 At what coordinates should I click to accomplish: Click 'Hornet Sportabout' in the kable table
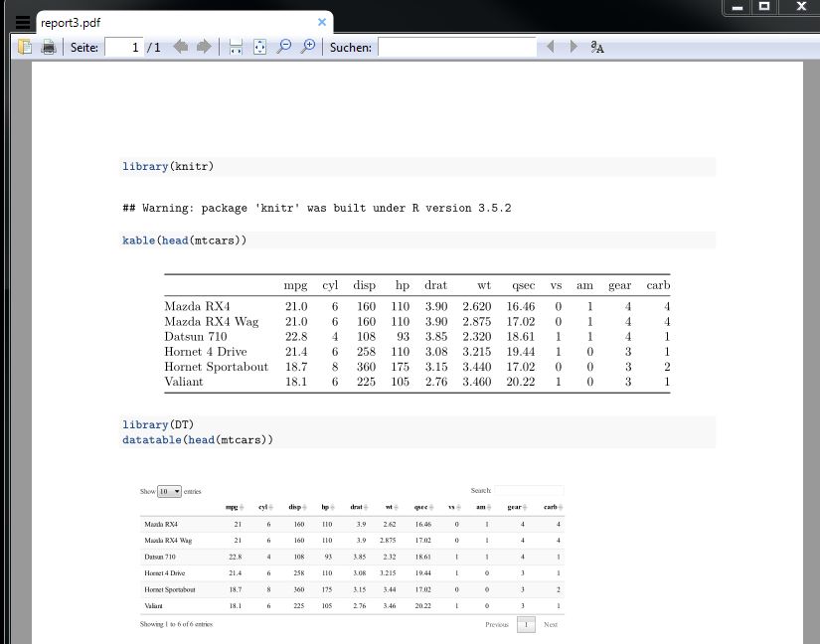click(216, 367)
